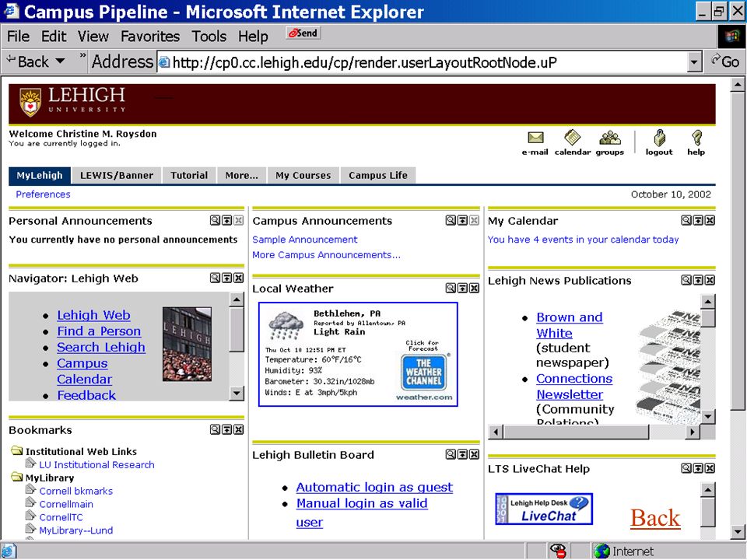Minimize the Personal Announcements channel

click(x=226, y=220)
